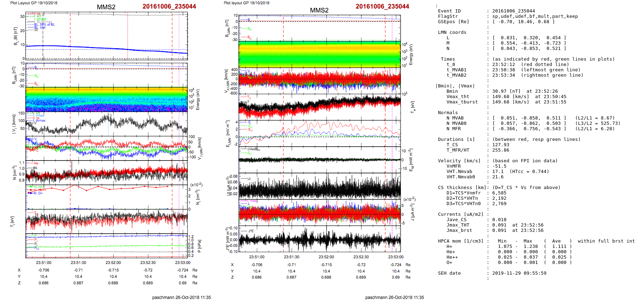Viewport: 644px width, 300px height.
Task: Click the electron energy spectrogram in the right plot
Action: coord(320,54)
